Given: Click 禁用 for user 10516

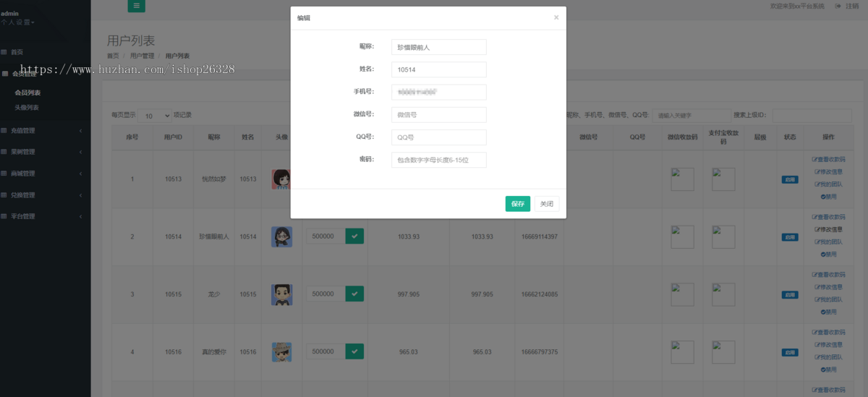Looking at the screenshot, I should pos(828,370).
